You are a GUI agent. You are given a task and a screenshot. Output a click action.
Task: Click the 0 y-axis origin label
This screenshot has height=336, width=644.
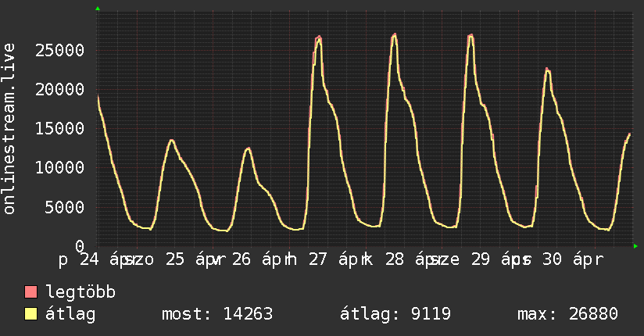(80, 246)
